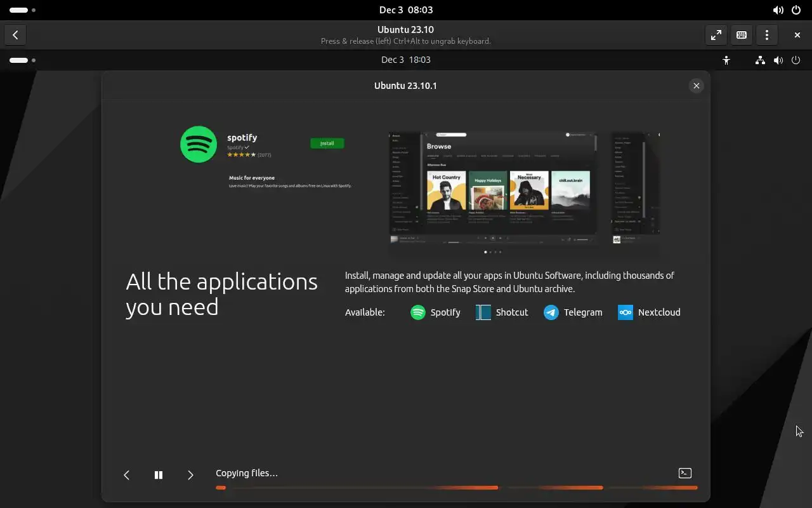Click the Nextcloud icon in Available list
The image size is (812, 508).
coord(625,312)
